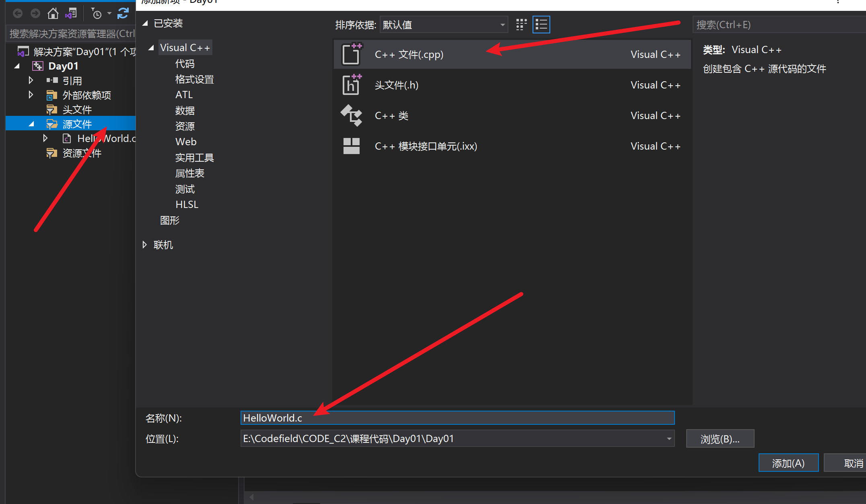The width and height of the screenshot is (866, 504).
Task: Click the Back navigation icon in Solution Explorer
Action: click(x=18, y=14)
